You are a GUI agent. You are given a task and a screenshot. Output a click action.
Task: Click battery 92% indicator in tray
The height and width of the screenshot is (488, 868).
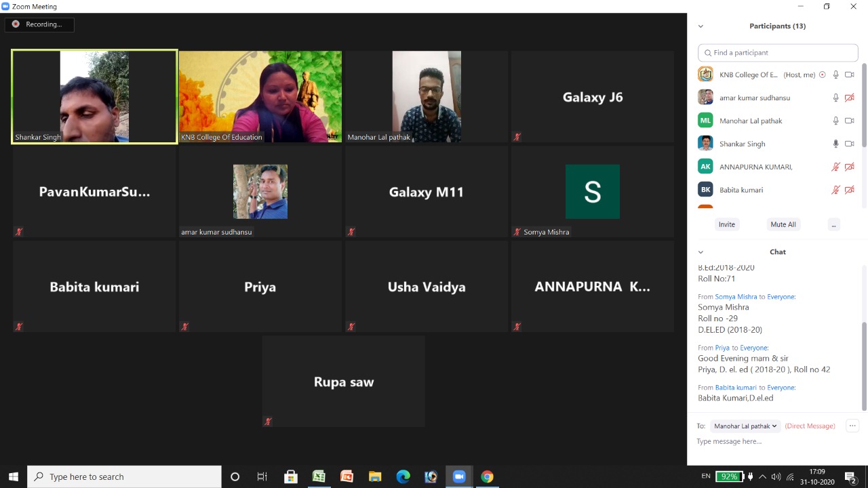pos(730,476)
